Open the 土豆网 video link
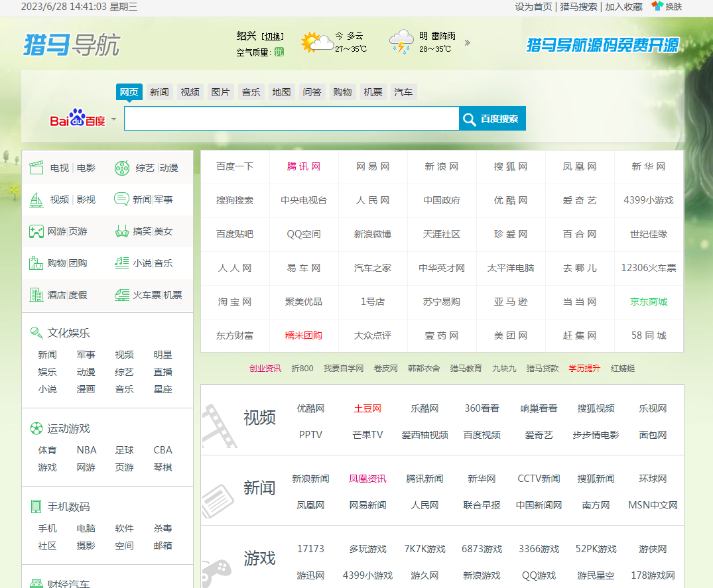The width and height of the screenshot is (713, 588). (367, 408)
